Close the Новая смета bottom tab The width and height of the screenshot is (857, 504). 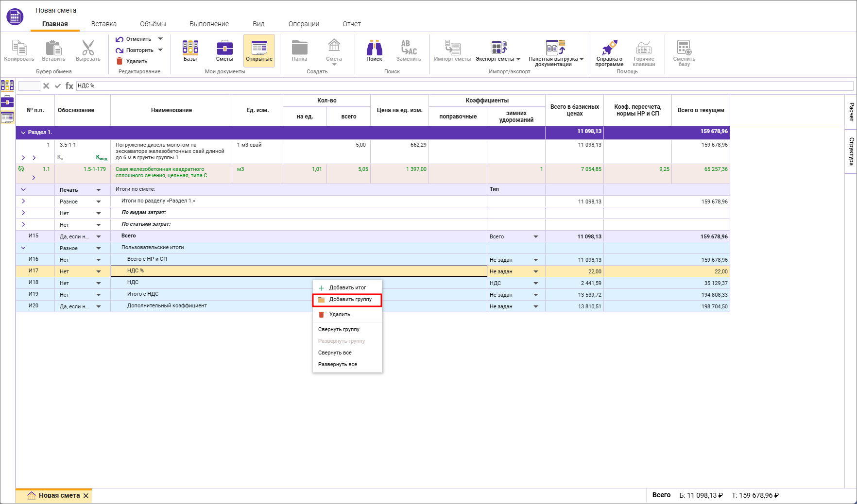point(86,496)
